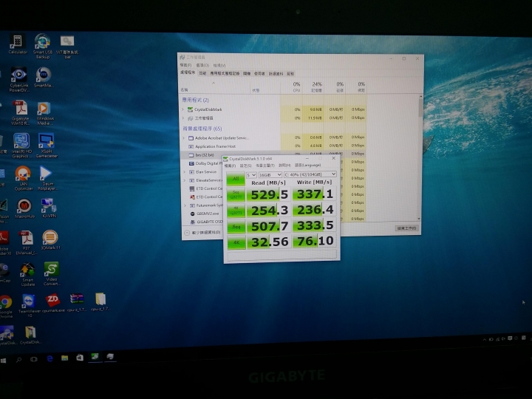Sort processes by the CPU column header
This screenshot has width=532, height=399.
pos(292,87)
